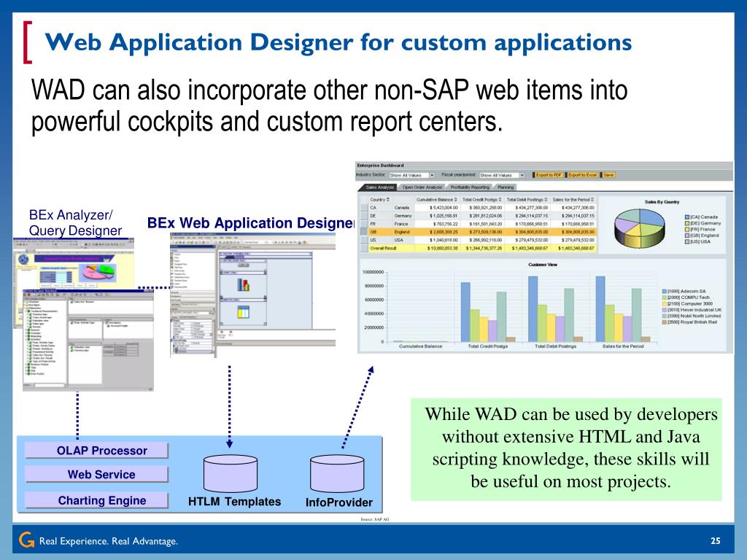747x560 pixels.
Task: Open the Planning tab
Action: point(506,187)
